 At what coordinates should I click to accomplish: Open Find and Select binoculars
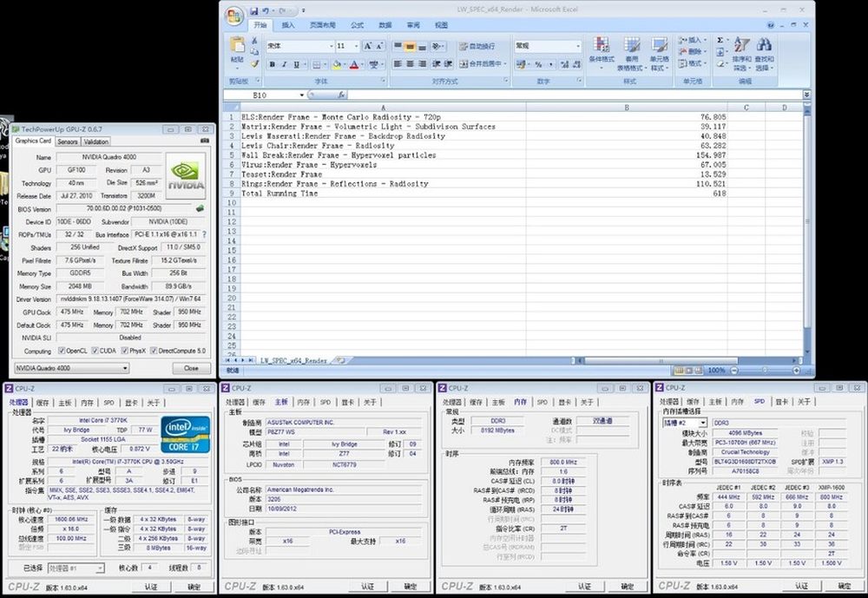(x=764, y=54)
